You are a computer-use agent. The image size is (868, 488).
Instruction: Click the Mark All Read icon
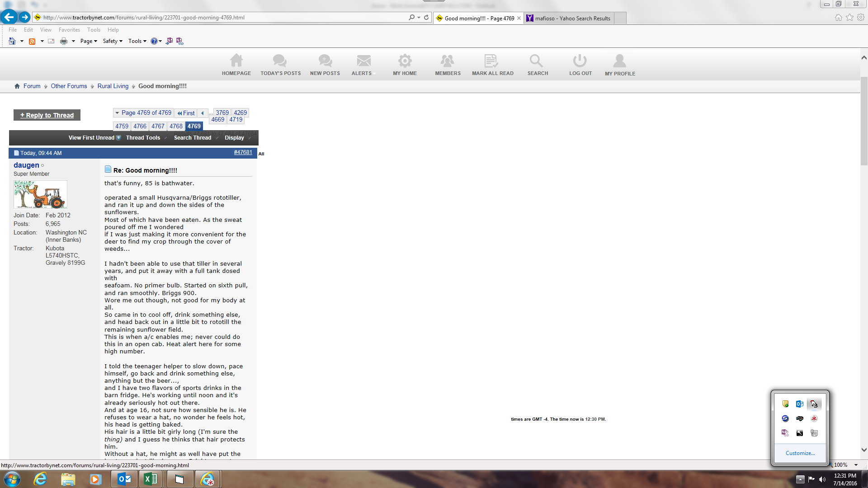click(491, 61)
